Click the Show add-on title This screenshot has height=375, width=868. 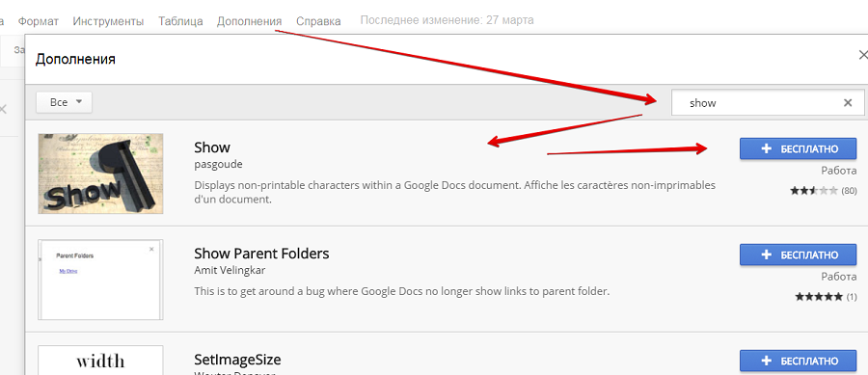(x=212, y=147)
